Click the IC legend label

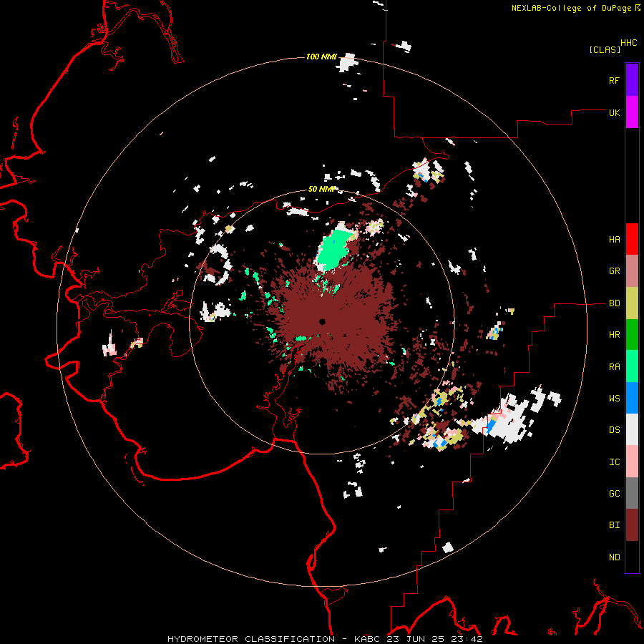click(x=614, y=462)
